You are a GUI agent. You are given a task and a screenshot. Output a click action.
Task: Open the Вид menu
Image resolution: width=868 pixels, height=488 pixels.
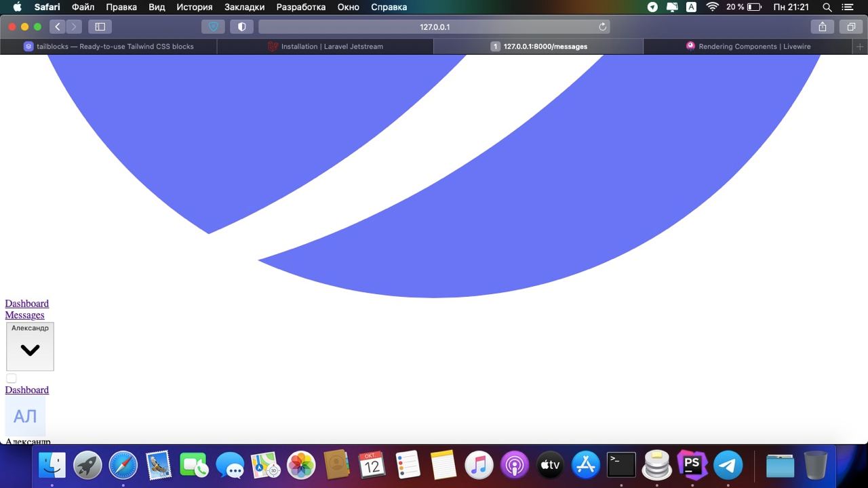(157, 7)
